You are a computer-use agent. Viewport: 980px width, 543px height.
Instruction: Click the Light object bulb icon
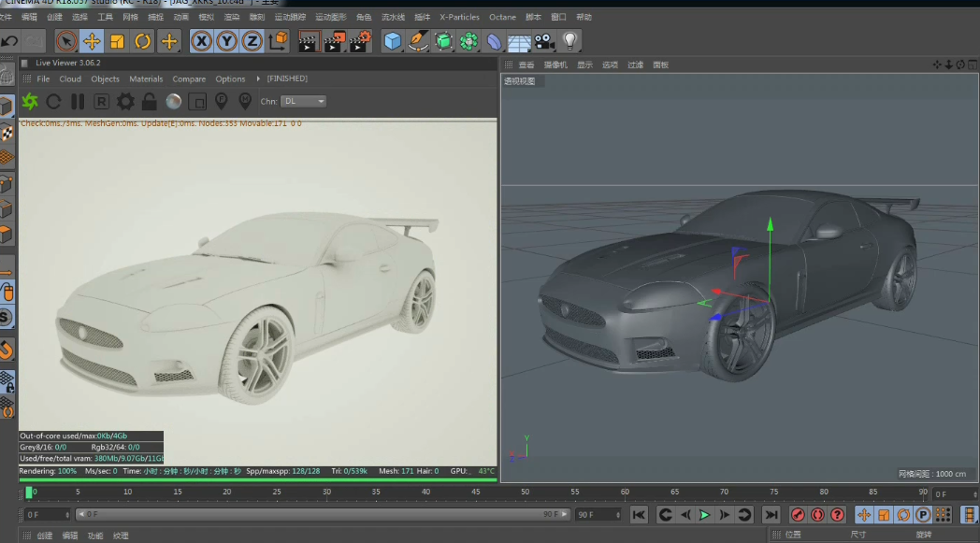point(569,41)
